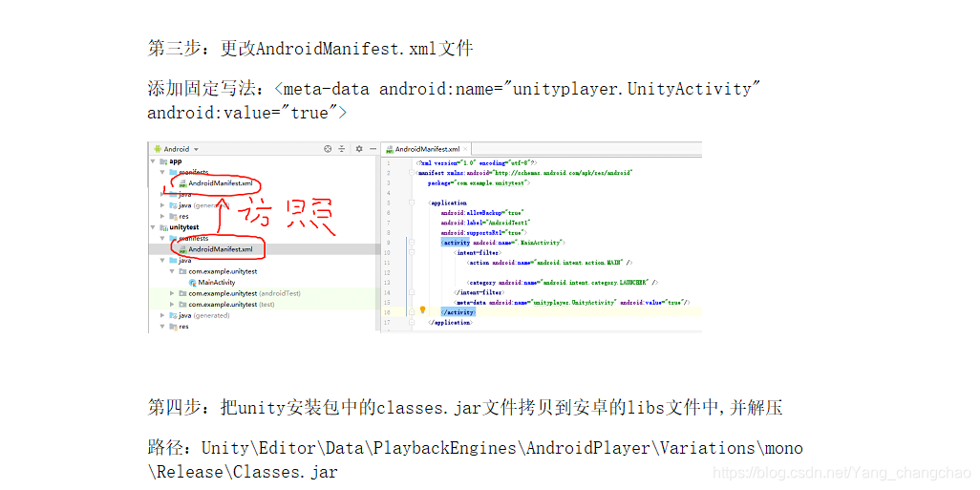Click the locate opened file target icon
This screenshot has width=980, height=490.
328,149
